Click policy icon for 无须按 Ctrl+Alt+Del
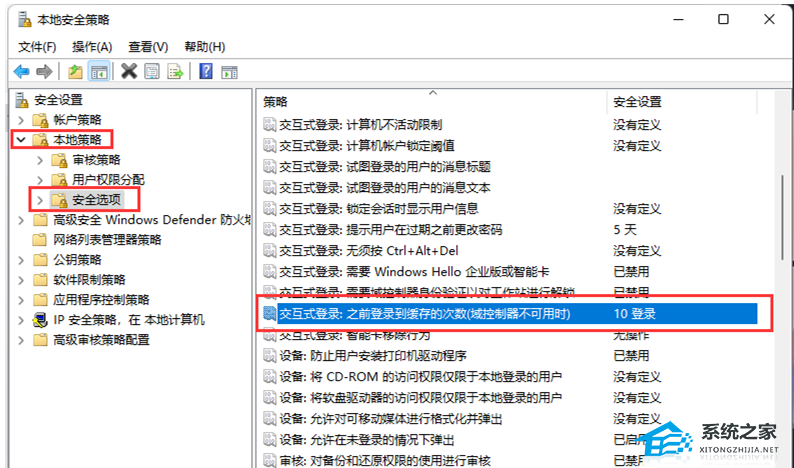 point(270,251)
